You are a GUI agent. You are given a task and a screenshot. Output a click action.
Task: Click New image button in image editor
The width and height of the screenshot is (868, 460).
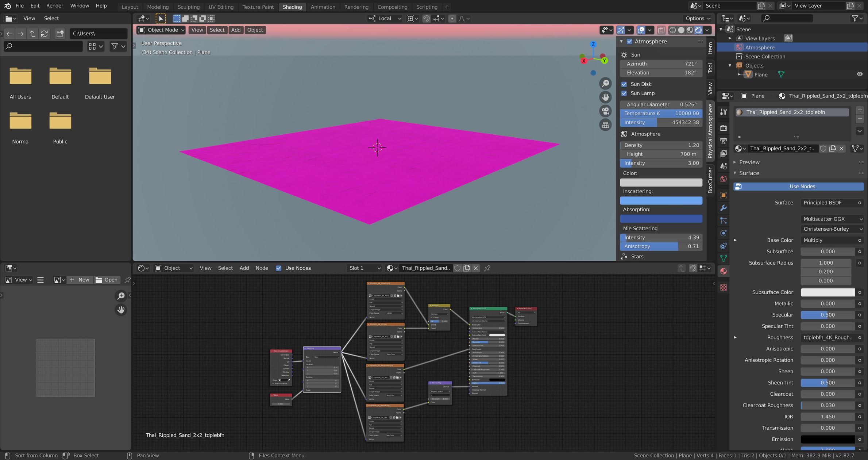point(79,280)
